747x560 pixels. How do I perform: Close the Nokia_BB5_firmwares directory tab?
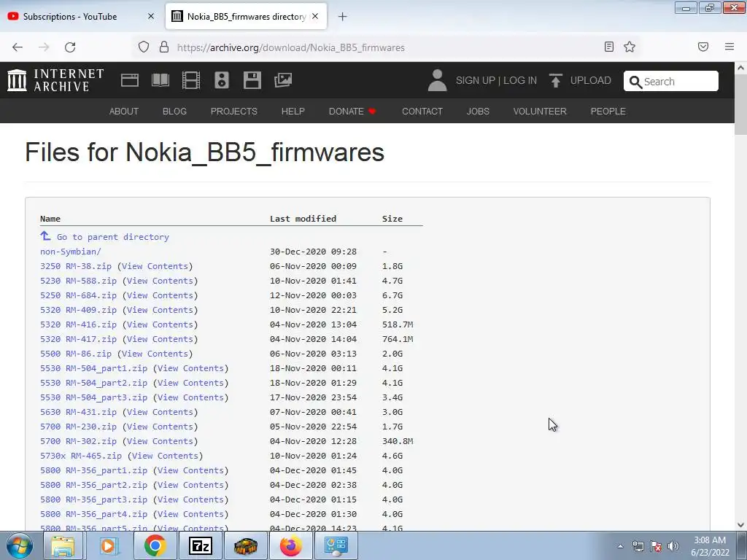(315, 16)
